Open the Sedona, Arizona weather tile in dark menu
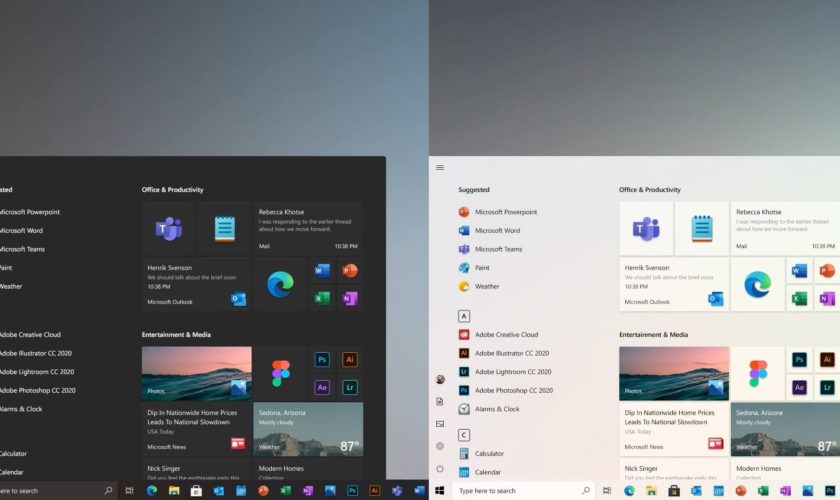The height and width of the screenshot is (500, 840). [308, 429]
